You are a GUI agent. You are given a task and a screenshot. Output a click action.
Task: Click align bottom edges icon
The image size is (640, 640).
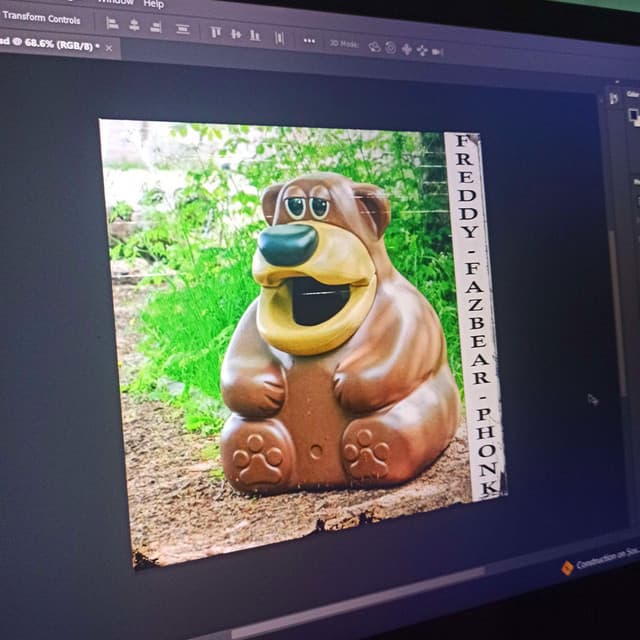coord(255,36)
